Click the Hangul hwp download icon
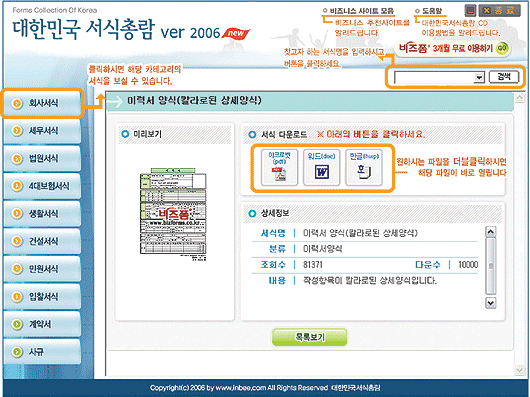 364,168
